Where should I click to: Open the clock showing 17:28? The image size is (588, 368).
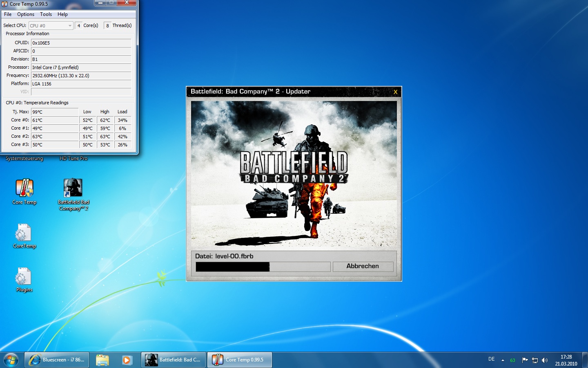point(566,360)
